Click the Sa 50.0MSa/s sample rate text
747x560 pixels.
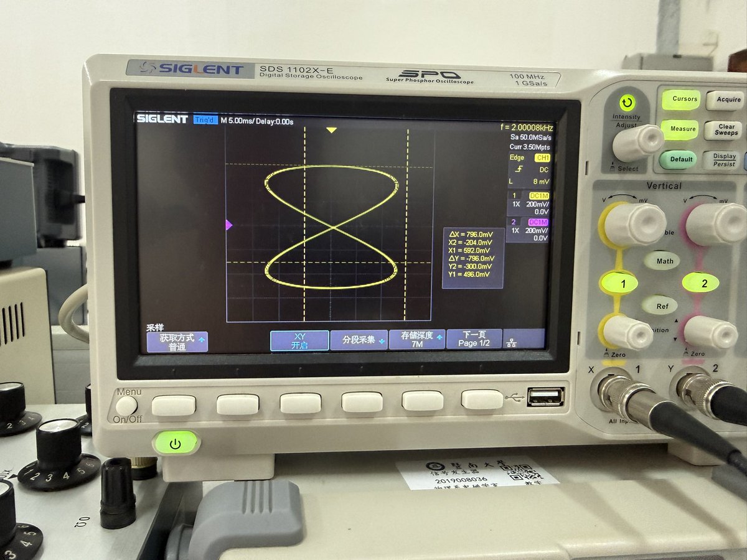530,137
